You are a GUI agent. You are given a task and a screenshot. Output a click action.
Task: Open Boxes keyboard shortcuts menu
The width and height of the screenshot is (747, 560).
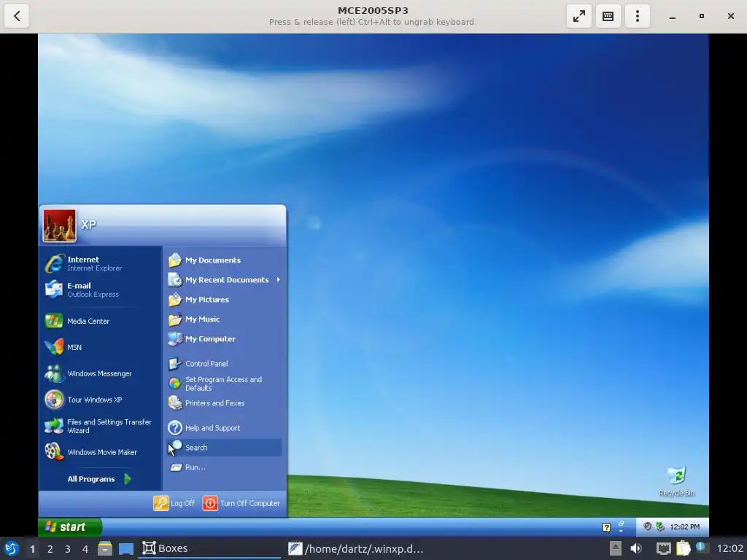[608, 16]
